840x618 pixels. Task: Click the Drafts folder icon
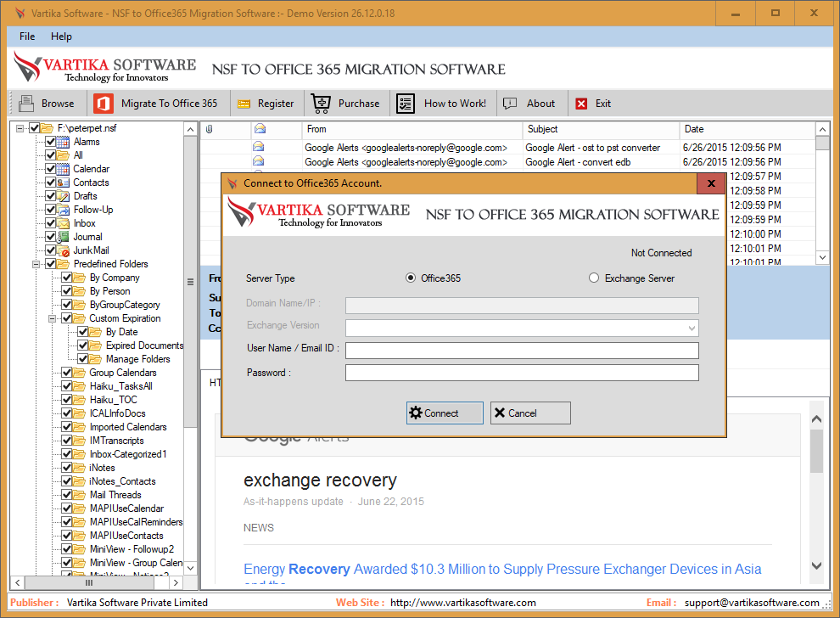pyautogui.click(x=64, y=196)
